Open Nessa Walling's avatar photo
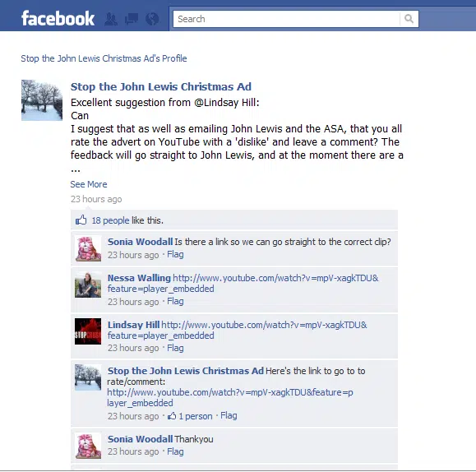 pos(88,285)
